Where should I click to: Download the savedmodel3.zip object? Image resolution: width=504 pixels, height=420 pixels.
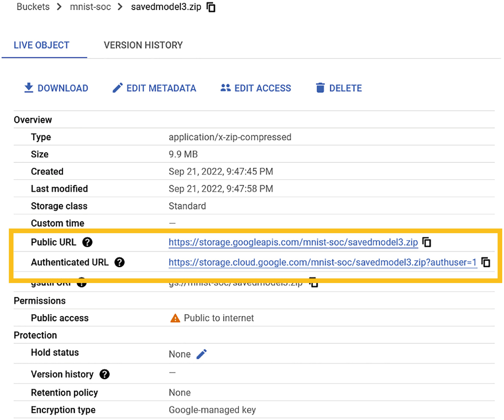[x=56, y=88]
